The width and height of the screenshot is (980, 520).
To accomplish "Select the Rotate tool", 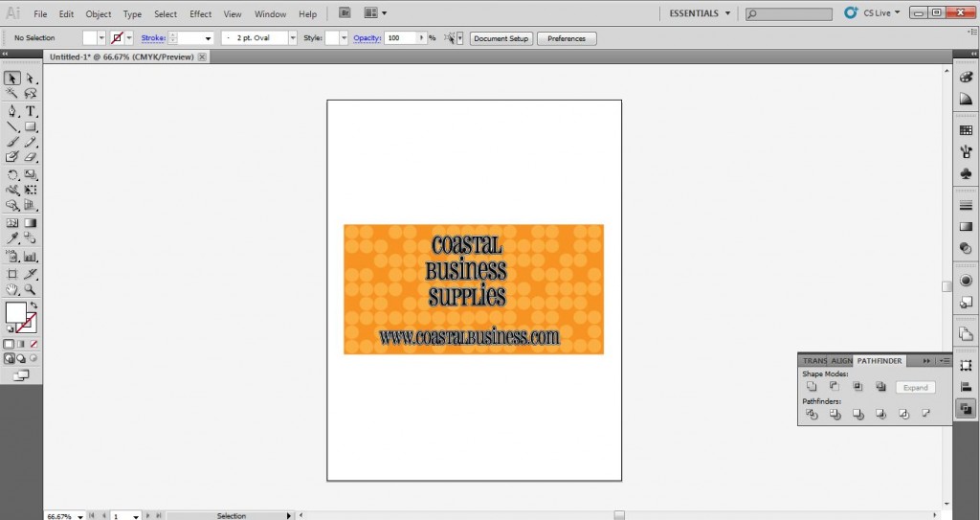I will pyautogui.click(x=11, y=174).
